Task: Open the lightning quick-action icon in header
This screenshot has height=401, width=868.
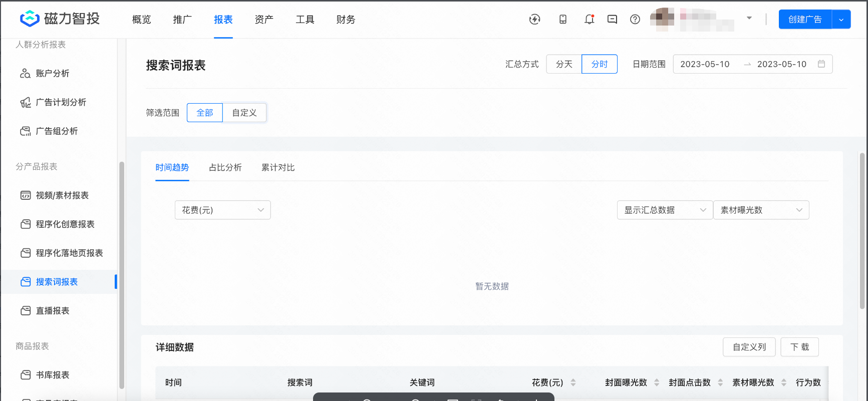Action: pos(535,20)
